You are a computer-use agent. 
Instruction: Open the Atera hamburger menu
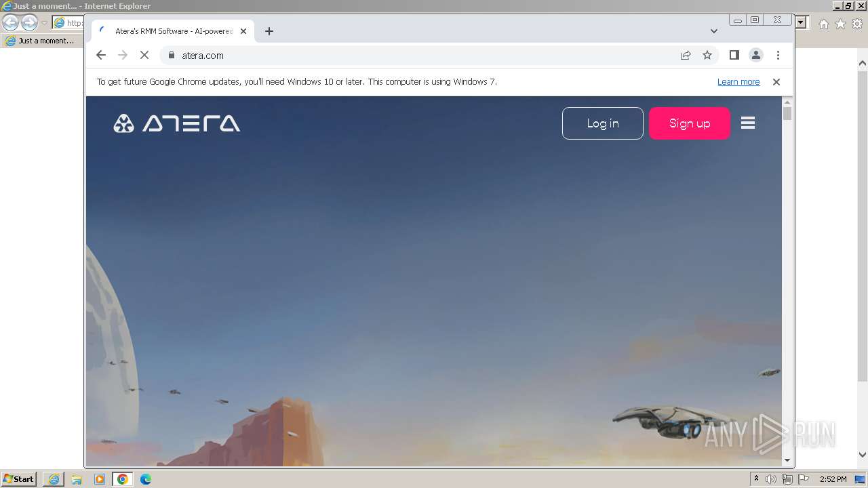[x=748, y=123]
